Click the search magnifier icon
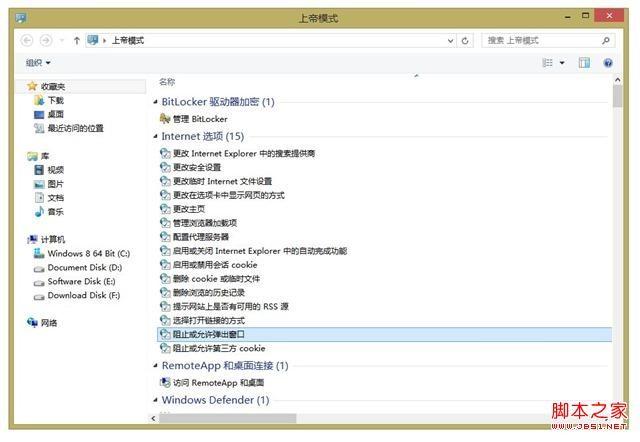Viewport: 640px width, 442px height. coord(606,40)
